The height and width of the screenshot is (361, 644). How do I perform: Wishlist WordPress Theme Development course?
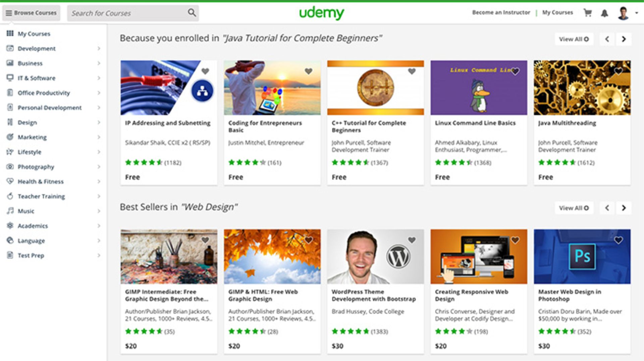point(412,240)
